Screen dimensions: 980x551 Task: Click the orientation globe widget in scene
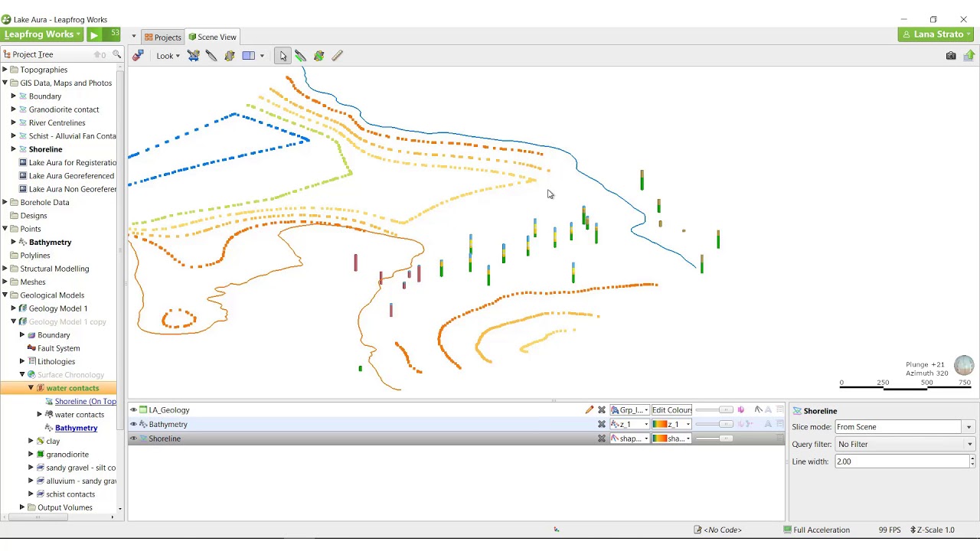click(x=964, y=365)
